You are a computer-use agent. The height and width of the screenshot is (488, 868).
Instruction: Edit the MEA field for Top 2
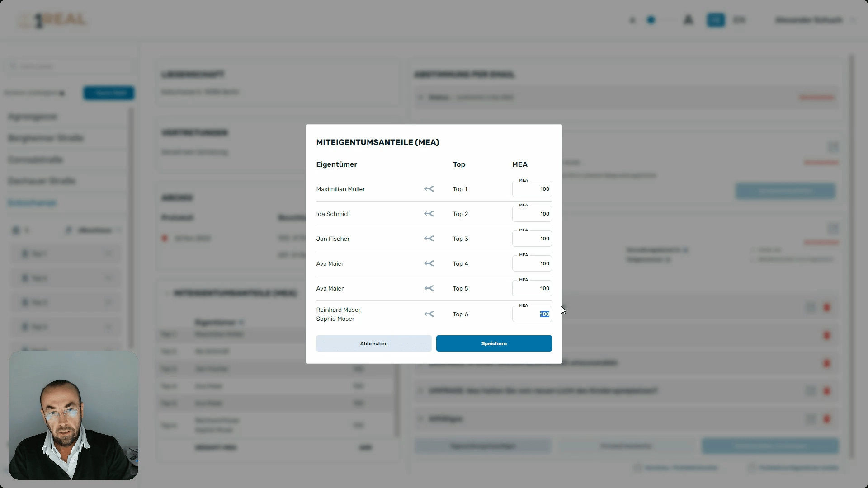coord(532,214)
